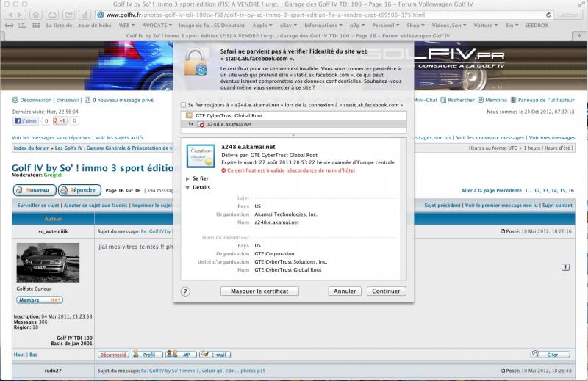Open the Informations bookmarks dropdown
This screenshot has height=381, width=588.
point(323,26)
